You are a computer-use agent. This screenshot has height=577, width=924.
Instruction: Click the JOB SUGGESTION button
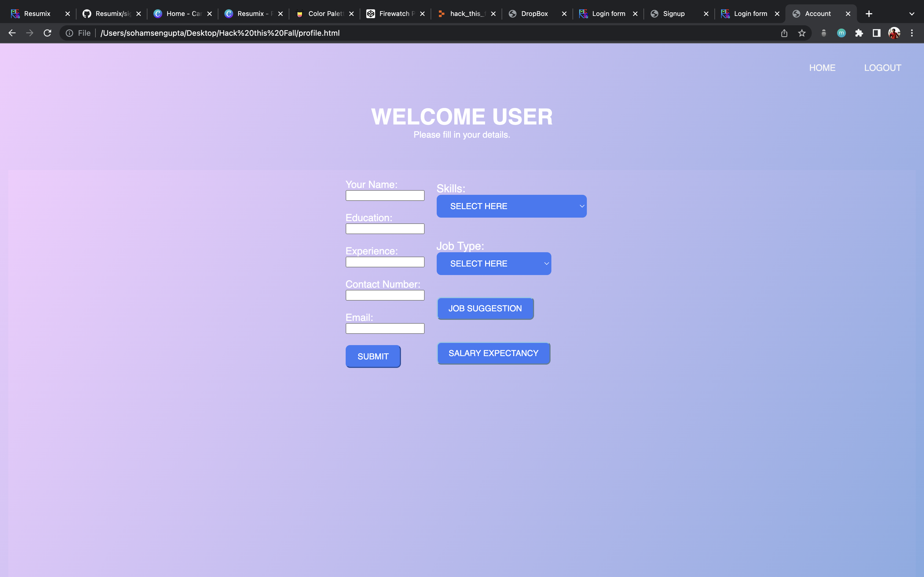(485, 308)
